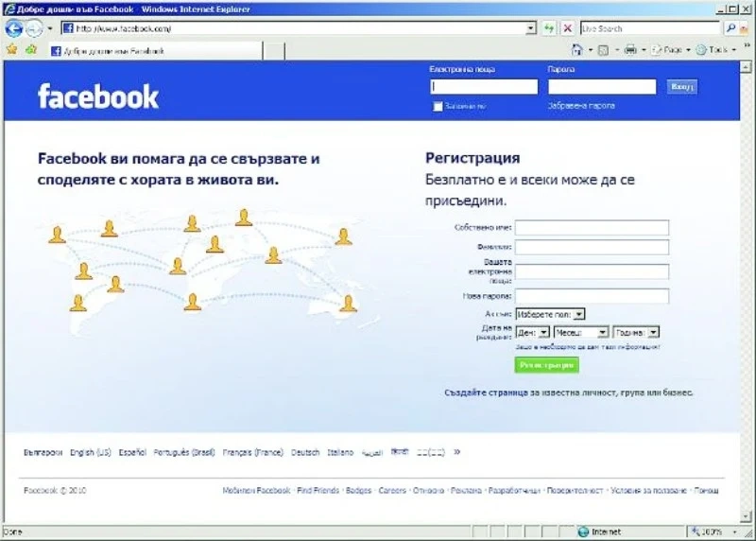Image resolution: width=756 pixels, height=541 pixels.
Task: Click the Internet zone globe in status bar
Action: 583,532
